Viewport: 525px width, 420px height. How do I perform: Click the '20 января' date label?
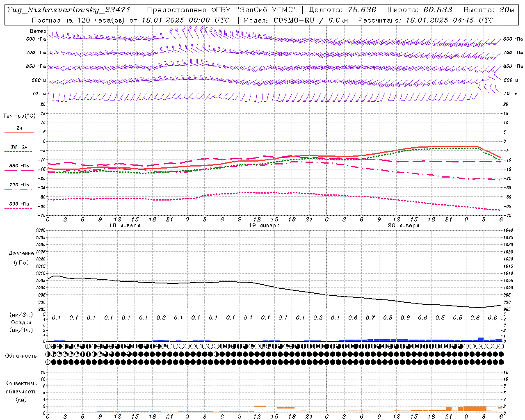pos(404,226)
